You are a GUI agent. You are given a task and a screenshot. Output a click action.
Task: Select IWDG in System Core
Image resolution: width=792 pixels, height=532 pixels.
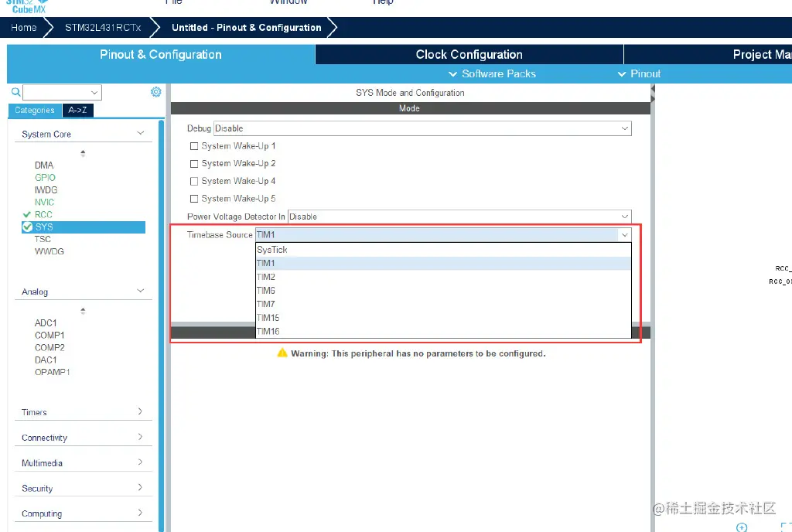tap(46, 189)
